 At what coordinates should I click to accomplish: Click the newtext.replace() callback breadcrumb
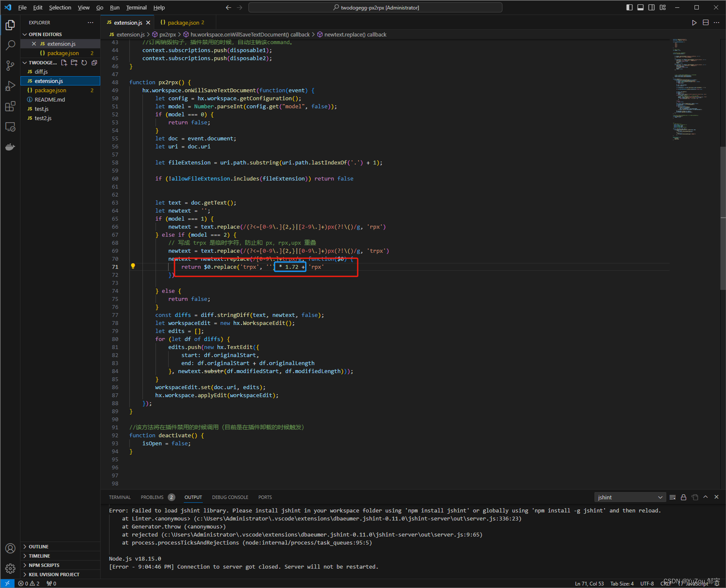point(352,35)
